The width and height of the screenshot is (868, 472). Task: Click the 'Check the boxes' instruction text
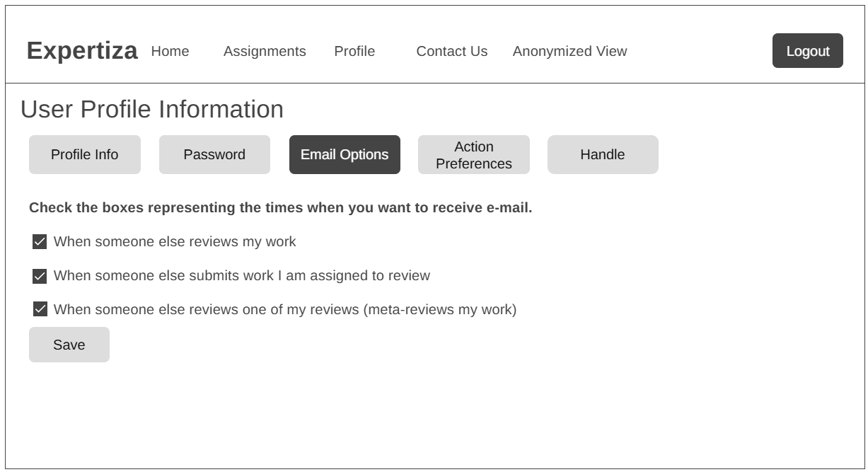(280, 208)
